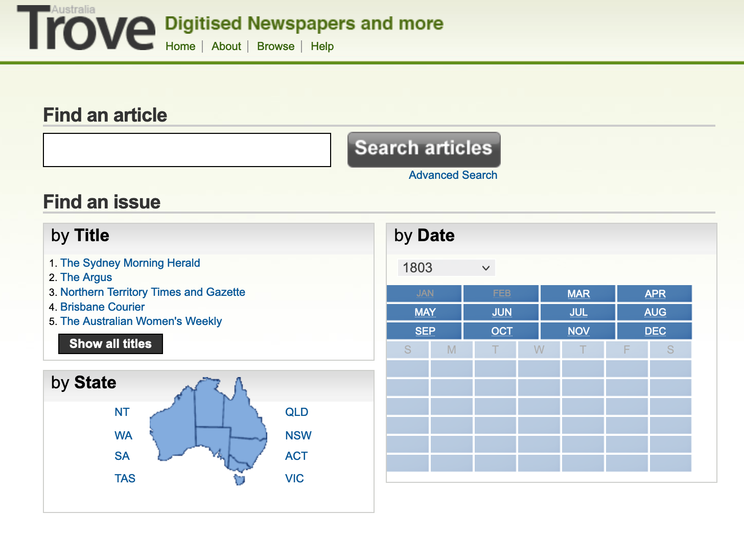Open the Help page
The height and width of the screenshot is (560, 744).
[322, 46]
